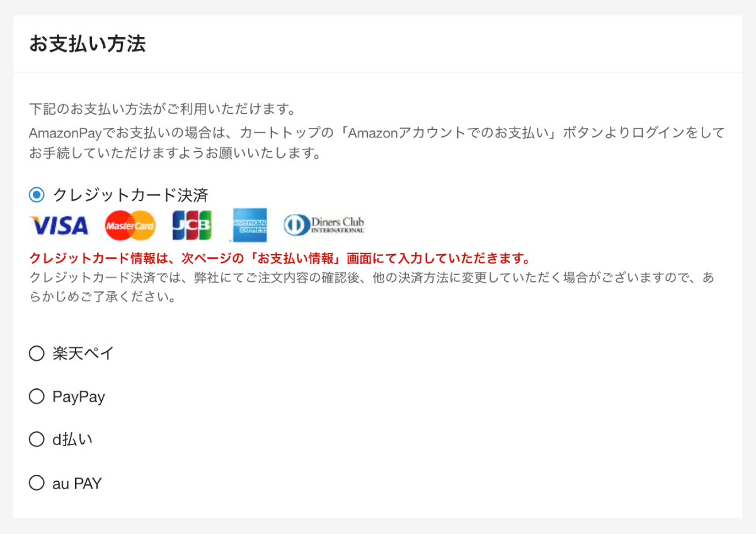Click the VISA card logo
Screen dimensions: 756x534
click(x=59, y=226)
